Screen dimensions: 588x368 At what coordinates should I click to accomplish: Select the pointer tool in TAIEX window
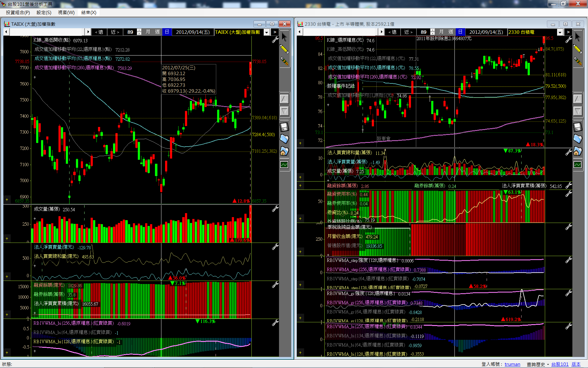click(284, 37)
